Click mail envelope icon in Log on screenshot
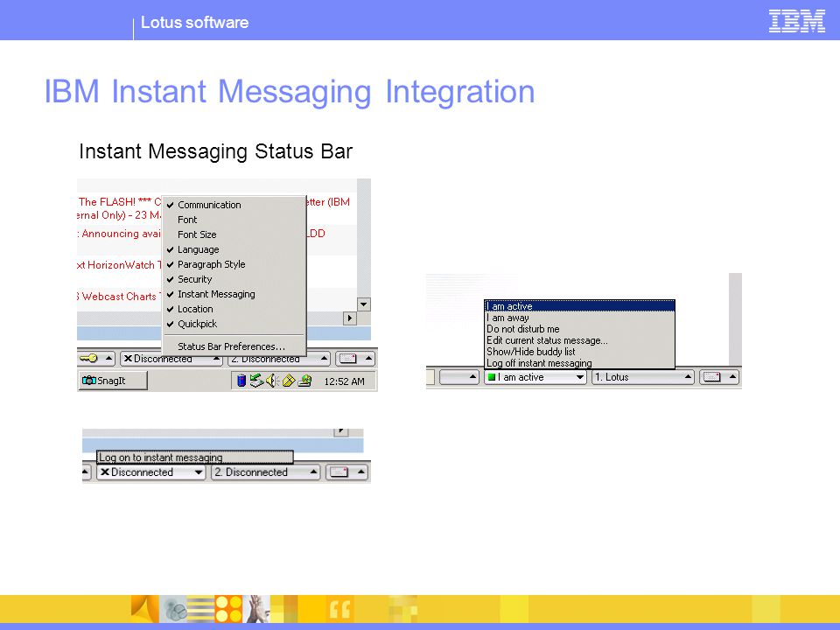Screen dimensions: 840x630 click(339, 472)
